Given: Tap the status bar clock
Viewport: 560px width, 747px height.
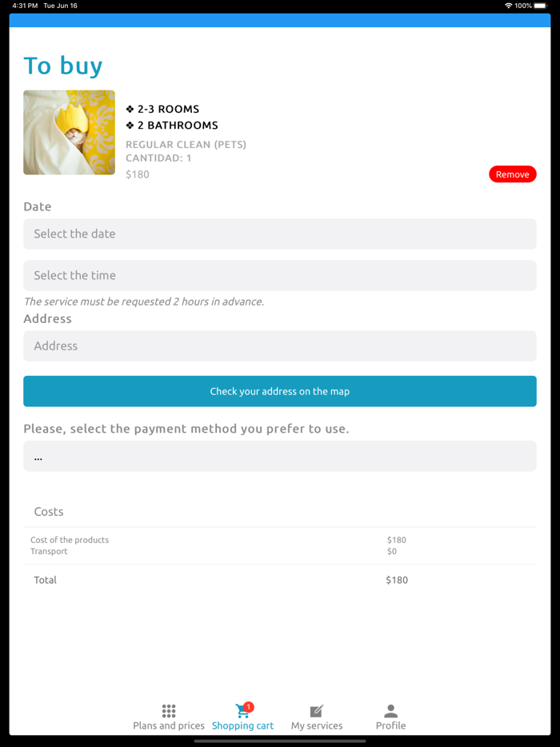Looking at the screenshot, I should [x=25, y=6].
